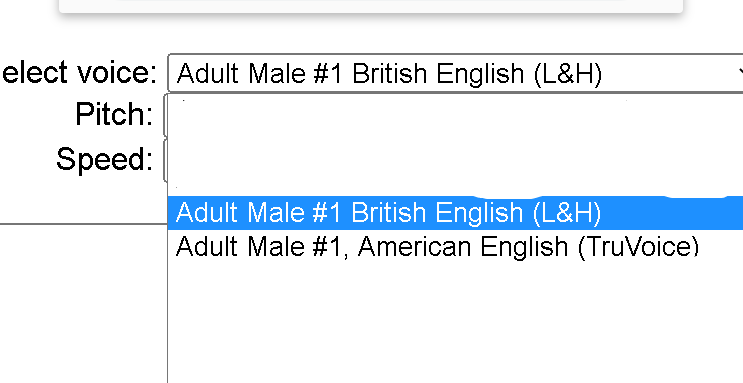
Task: Click the 'Speed:' label text
Action: pos(104,159)
